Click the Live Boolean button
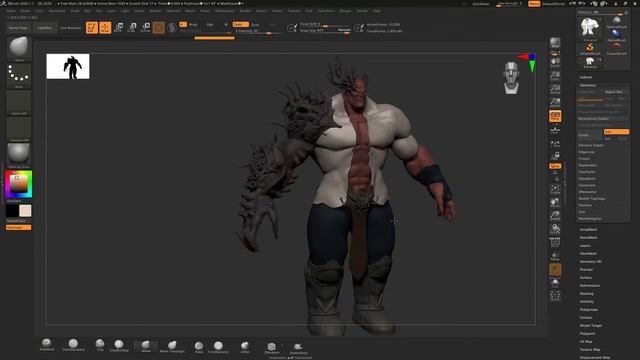640x360 pixels. pyautogui.click(x=70, y=28)
